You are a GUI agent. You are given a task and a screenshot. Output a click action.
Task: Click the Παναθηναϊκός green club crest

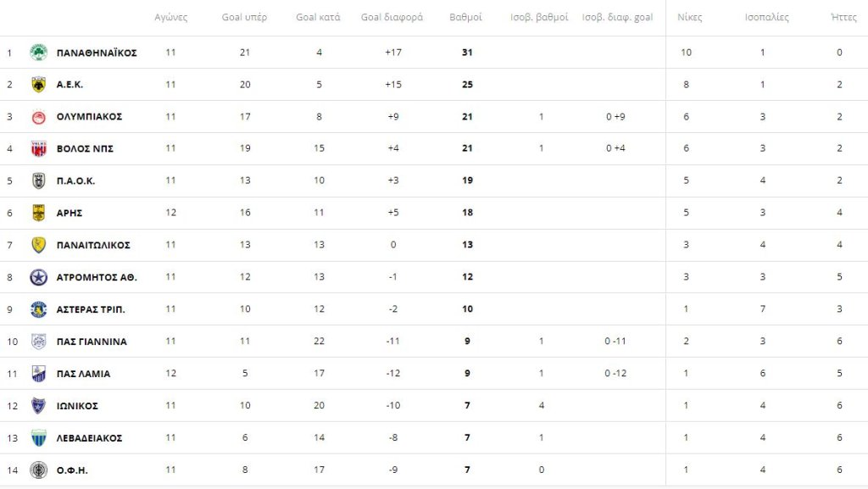click(x=38, y=53)
